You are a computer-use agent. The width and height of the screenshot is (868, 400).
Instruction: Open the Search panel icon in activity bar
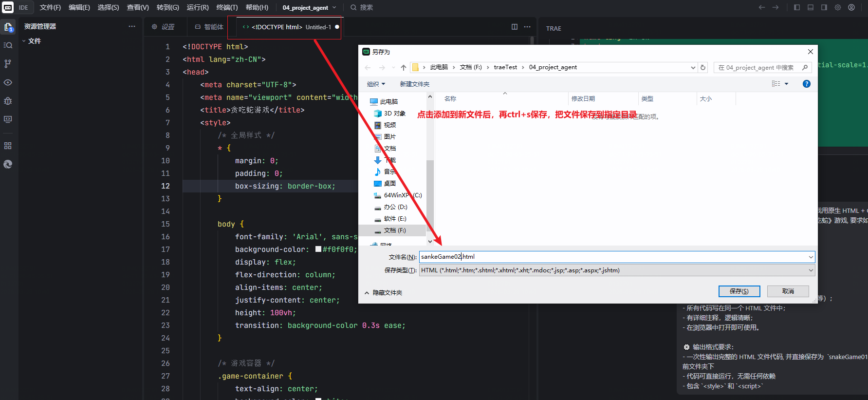tap(8, 45)
